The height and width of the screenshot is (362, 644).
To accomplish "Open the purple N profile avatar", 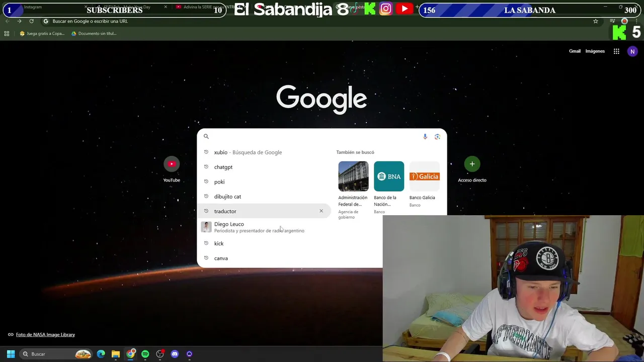I will point(632,51).
